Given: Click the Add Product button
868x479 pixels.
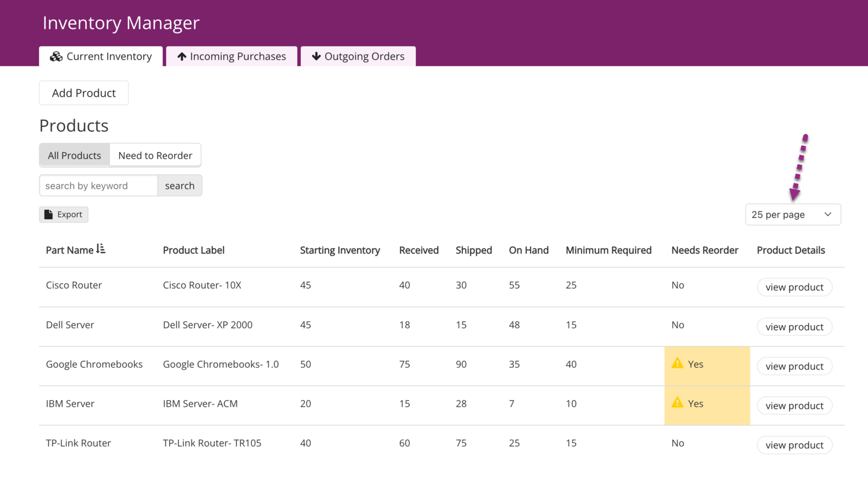Looking at the screenshot, I should pyautogui.click(x=84, y=93).
